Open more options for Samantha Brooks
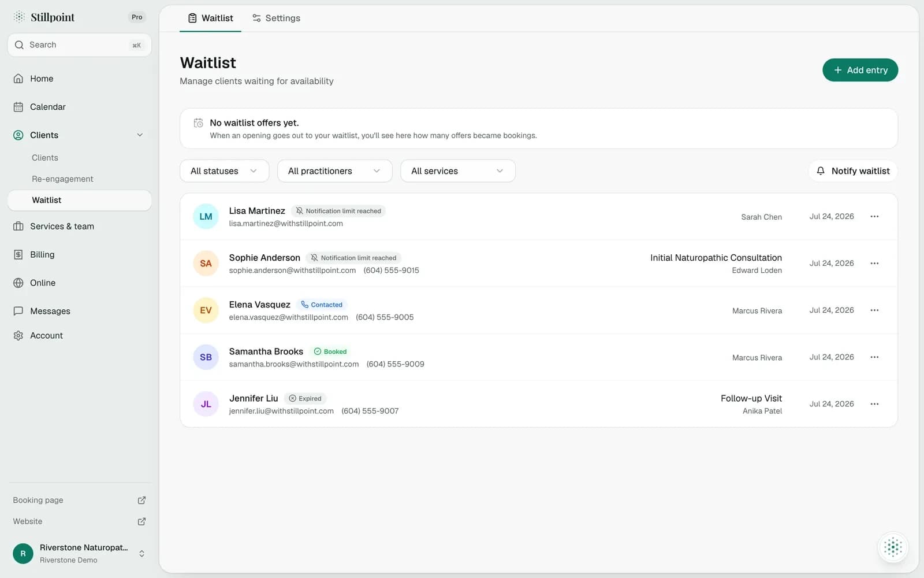The image size is (924, 578). (x=874, y=357)
